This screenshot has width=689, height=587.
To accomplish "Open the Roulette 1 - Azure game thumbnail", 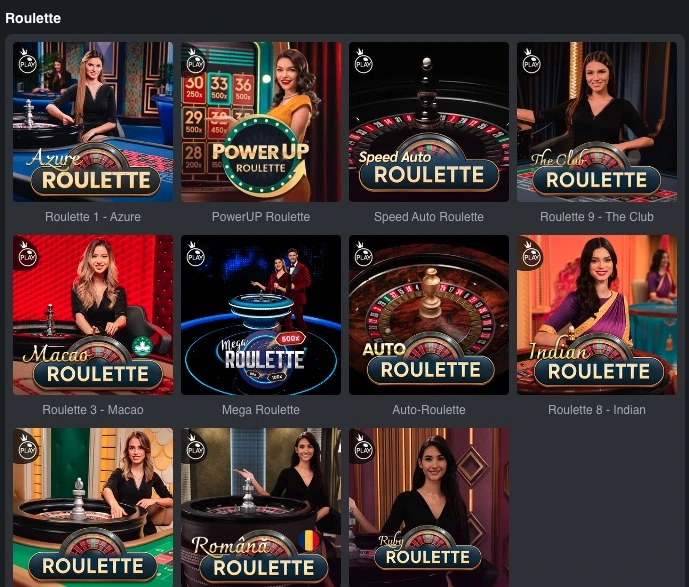I will coord(93,122).
